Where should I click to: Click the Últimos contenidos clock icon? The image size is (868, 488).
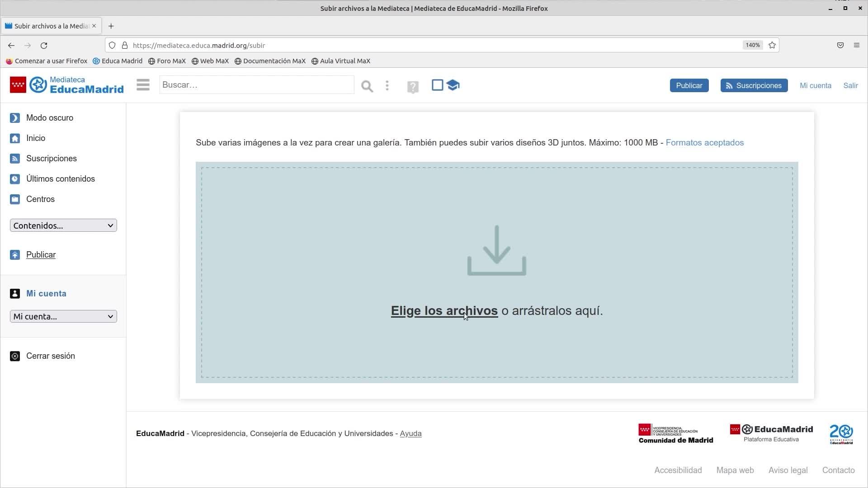tap(15, 179)
